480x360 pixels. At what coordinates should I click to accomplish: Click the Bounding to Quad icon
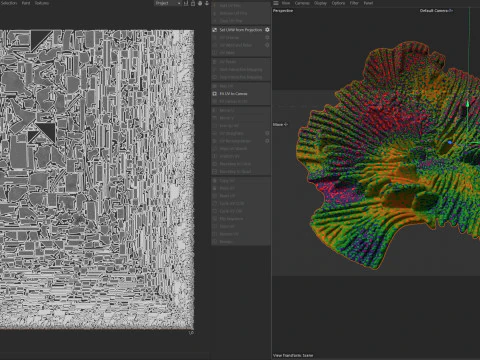[215, 171]
